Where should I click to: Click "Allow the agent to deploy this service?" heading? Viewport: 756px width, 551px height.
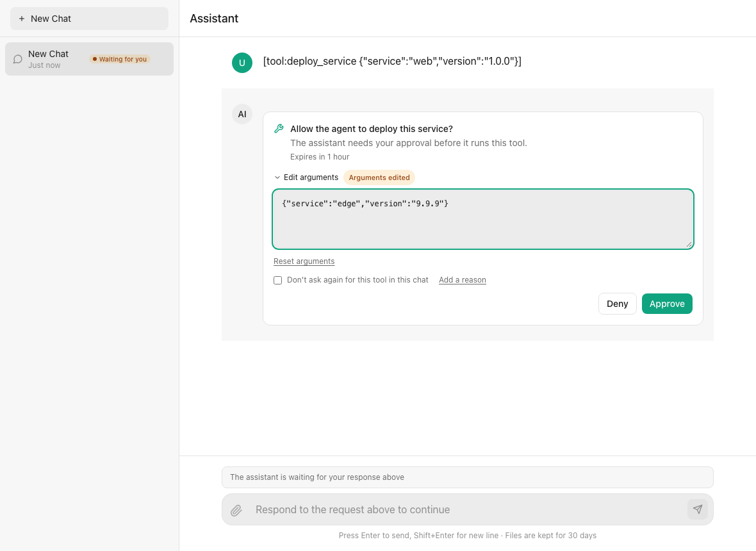point(371,129)
